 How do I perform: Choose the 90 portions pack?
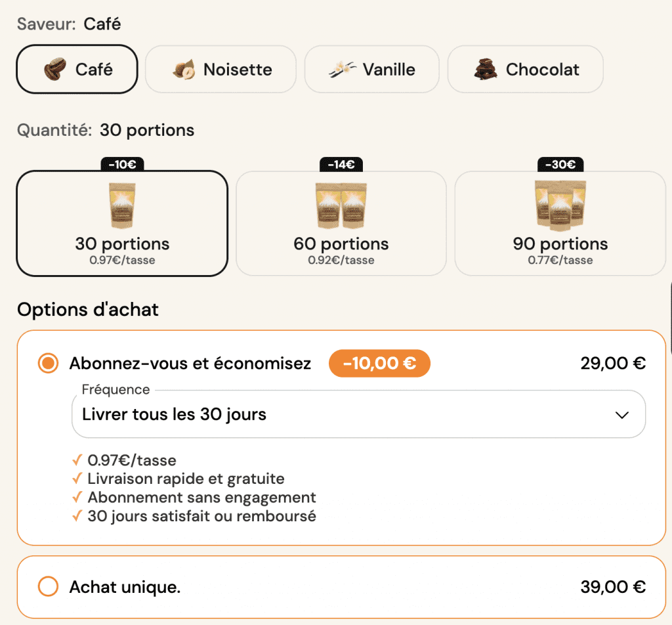(560, 223)
